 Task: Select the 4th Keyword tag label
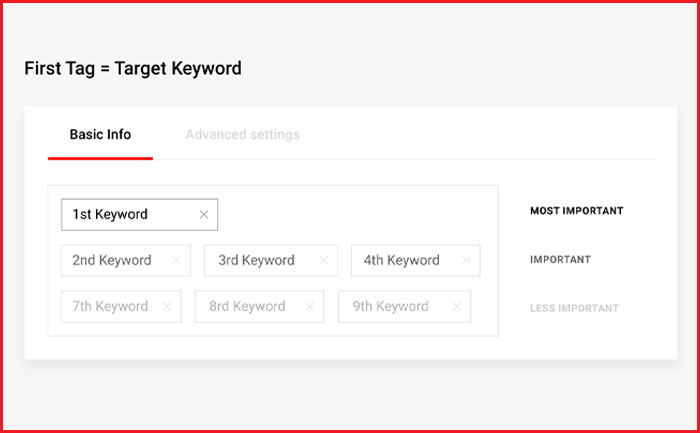click(x=402, y=261)
